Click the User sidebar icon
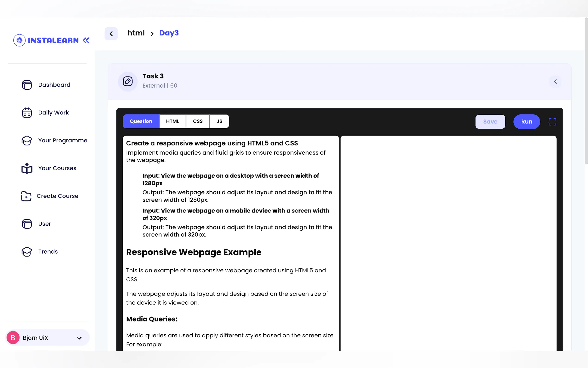The width and height of the screenshot is (588, 368). [27, 224]
